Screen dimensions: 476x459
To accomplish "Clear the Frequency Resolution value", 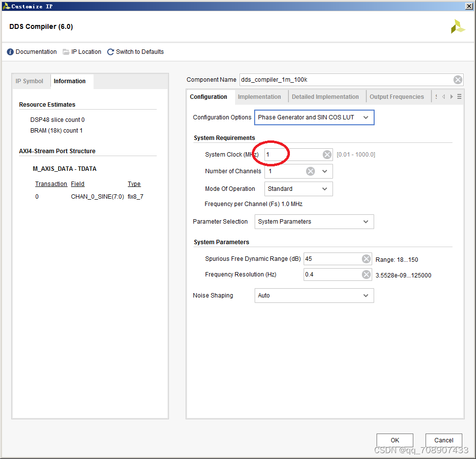I will click(x=366, y=275).
